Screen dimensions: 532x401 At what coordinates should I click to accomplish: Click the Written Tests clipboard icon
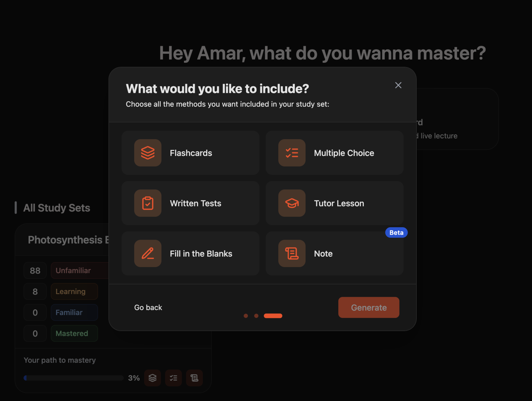tap(148, 203)
